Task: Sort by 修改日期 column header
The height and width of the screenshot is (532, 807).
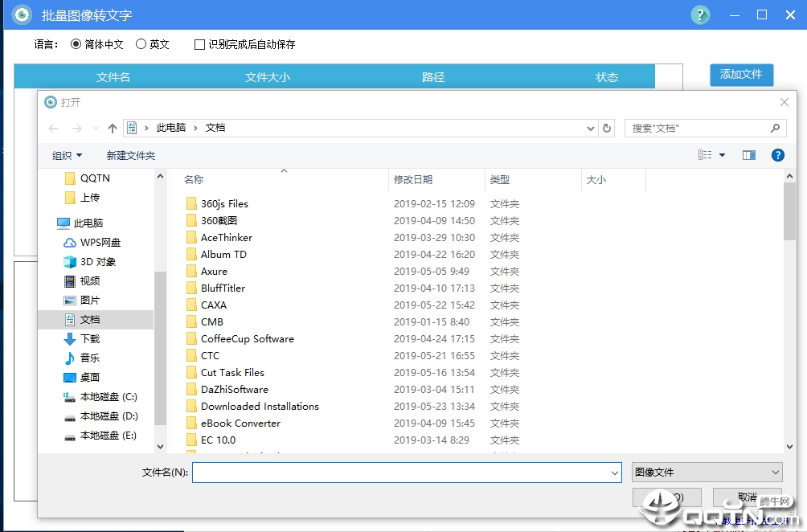Action: pos(413,179)
